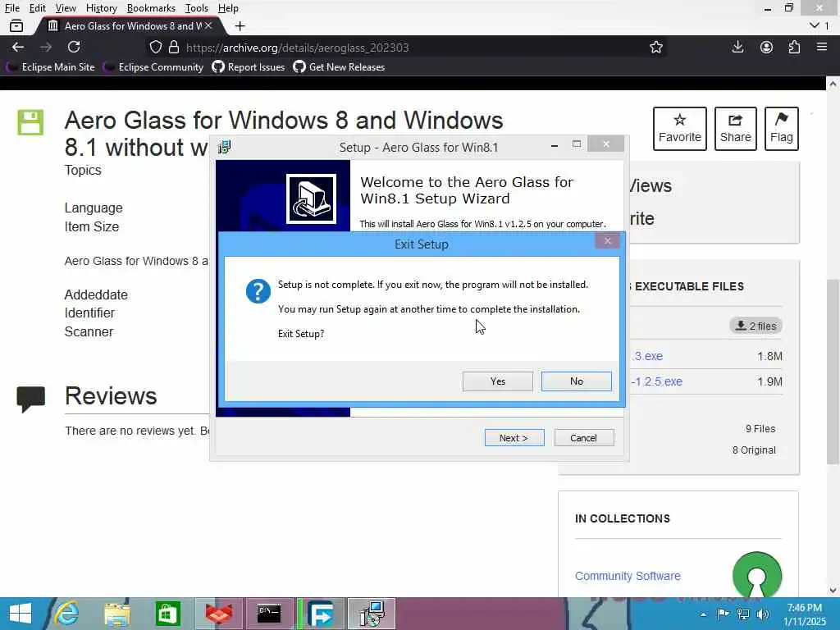Click the shield tracking protection icon

click(x=155, y=47)
